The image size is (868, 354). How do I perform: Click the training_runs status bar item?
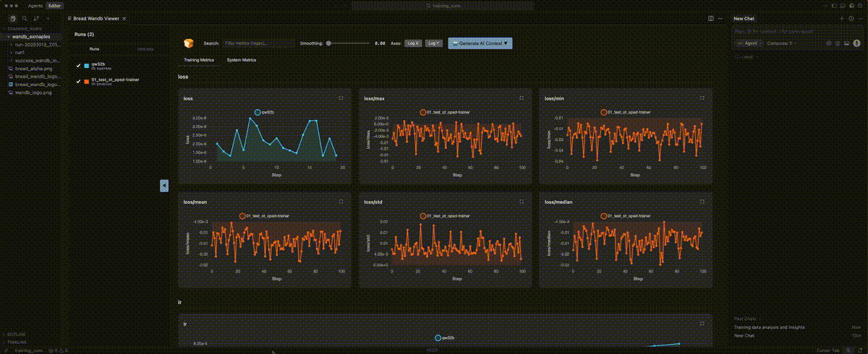point(30,350)
